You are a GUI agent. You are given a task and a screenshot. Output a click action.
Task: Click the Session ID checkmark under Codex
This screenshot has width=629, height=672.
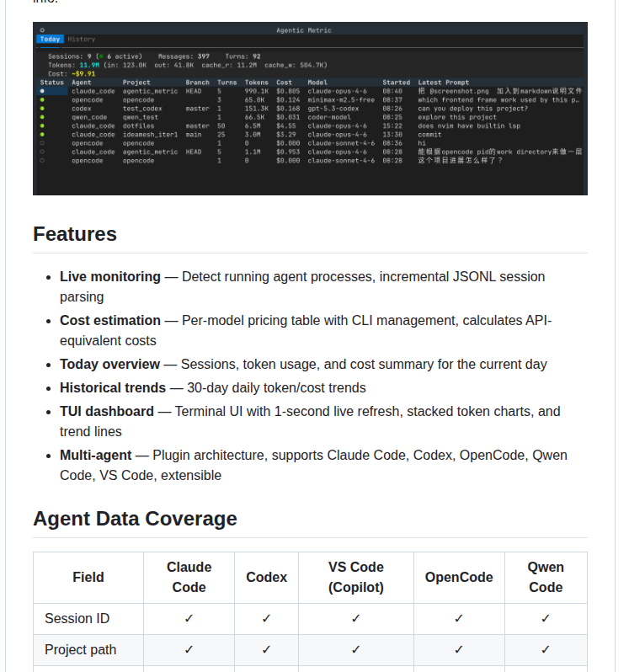(x=267, y=618)
